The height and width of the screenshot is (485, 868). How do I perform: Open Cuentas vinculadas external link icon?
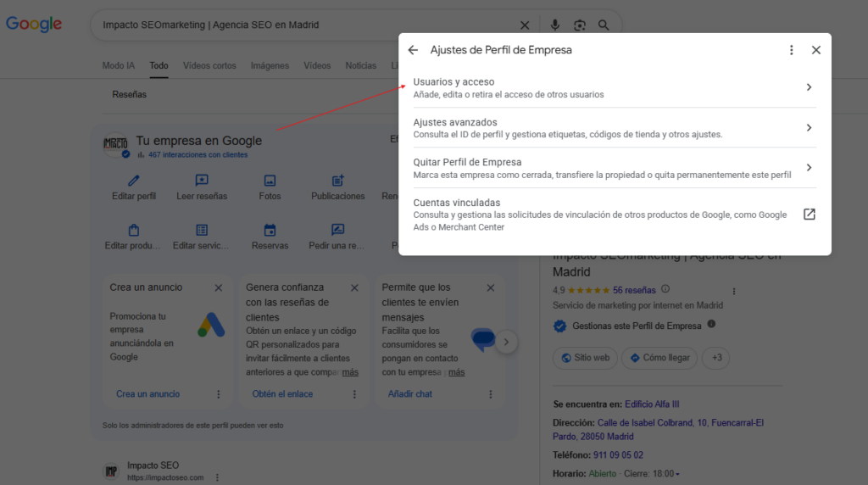[x=809, y=215]
